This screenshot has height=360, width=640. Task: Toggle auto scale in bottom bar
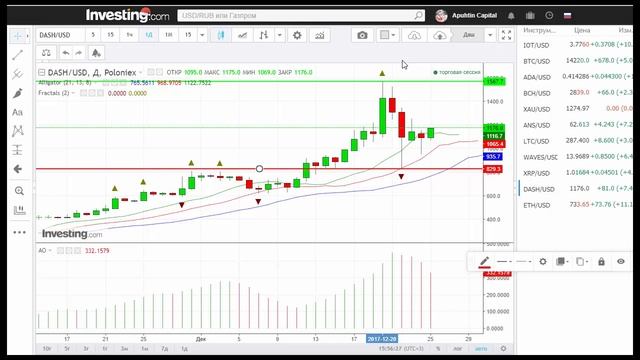coord(481,349)
